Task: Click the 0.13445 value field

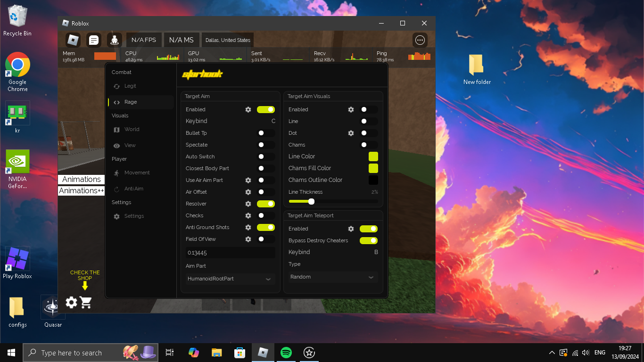Action: coord(230,253)
